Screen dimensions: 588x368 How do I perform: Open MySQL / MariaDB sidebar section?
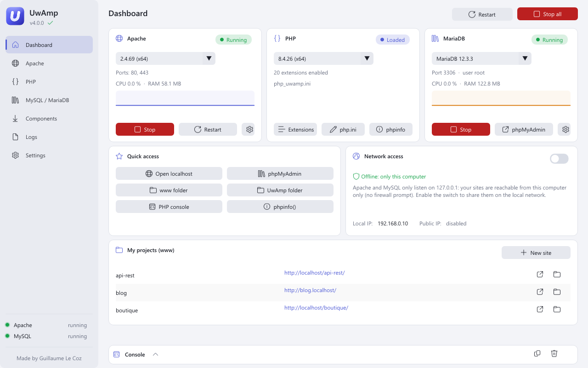coord(49,100)
